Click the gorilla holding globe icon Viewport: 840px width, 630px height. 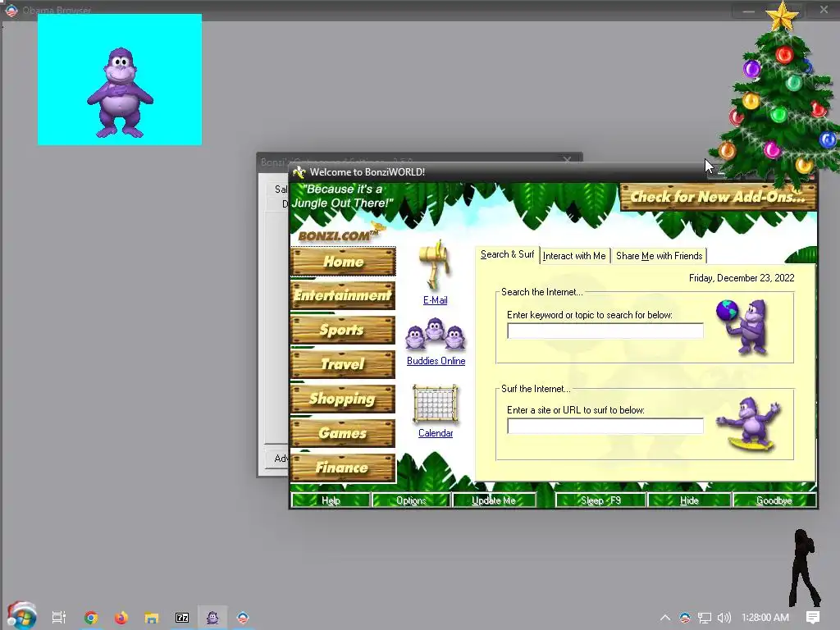point(742,326)
